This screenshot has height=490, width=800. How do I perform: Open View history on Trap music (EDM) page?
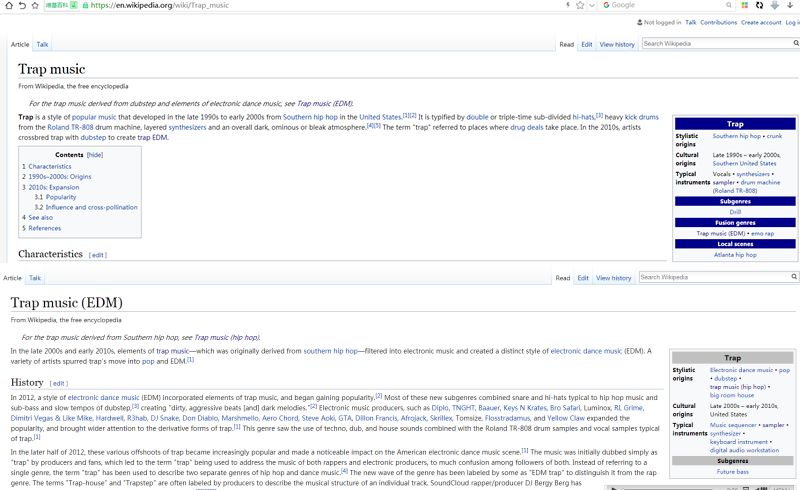(x=613, y=278)
